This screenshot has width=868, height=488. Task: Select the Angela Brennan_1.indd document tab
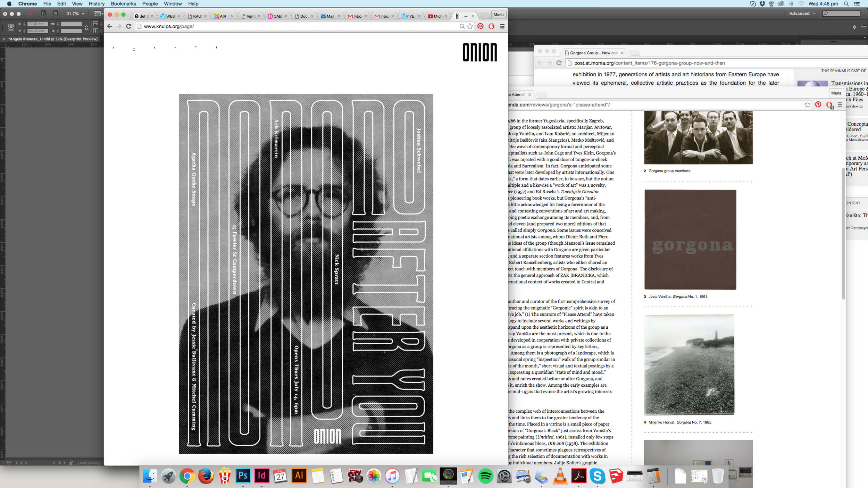[53, 39]
